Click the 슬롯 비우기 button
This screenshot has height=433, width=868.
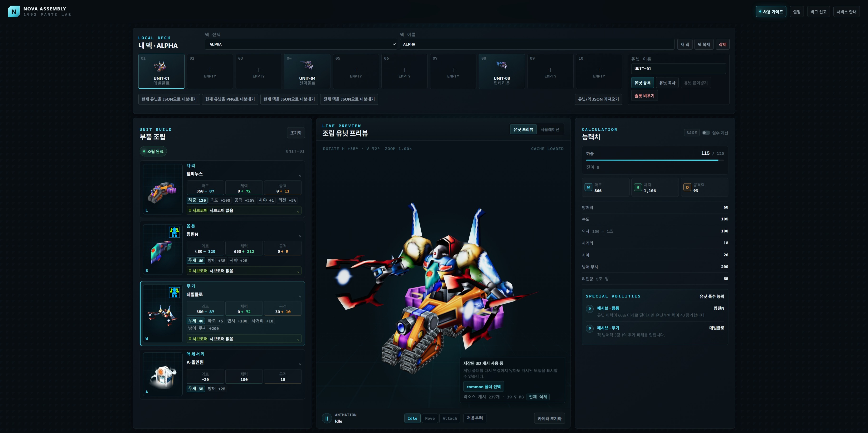644,96
